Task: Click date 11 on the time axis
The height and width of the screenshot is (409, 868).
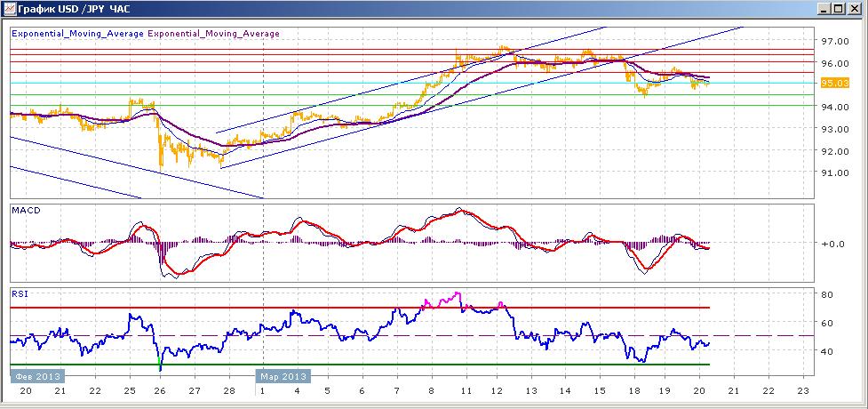Action: pyautogui.click(x=466, y=390)
